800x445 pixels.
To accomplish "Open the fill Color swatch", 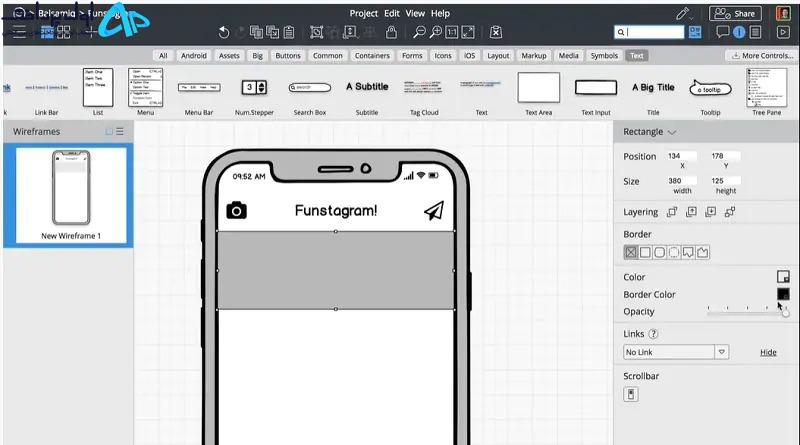I will [783, 277].
